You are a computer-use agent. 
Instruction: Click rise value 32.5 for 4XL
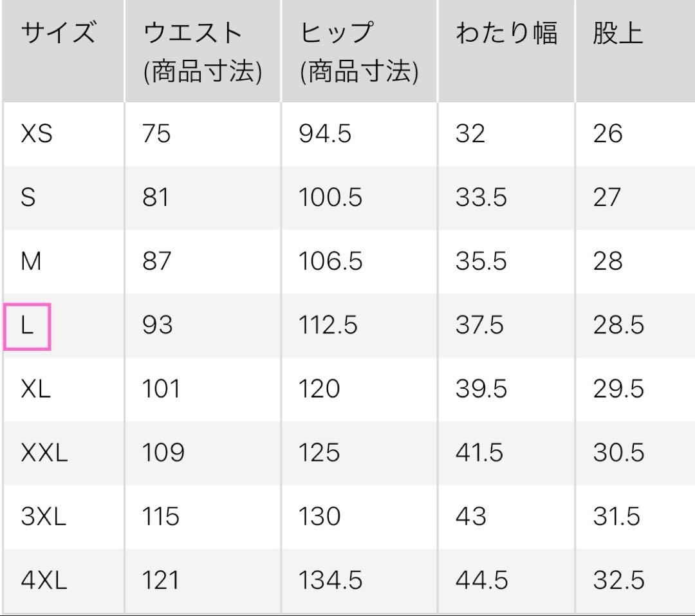point(619,581)
